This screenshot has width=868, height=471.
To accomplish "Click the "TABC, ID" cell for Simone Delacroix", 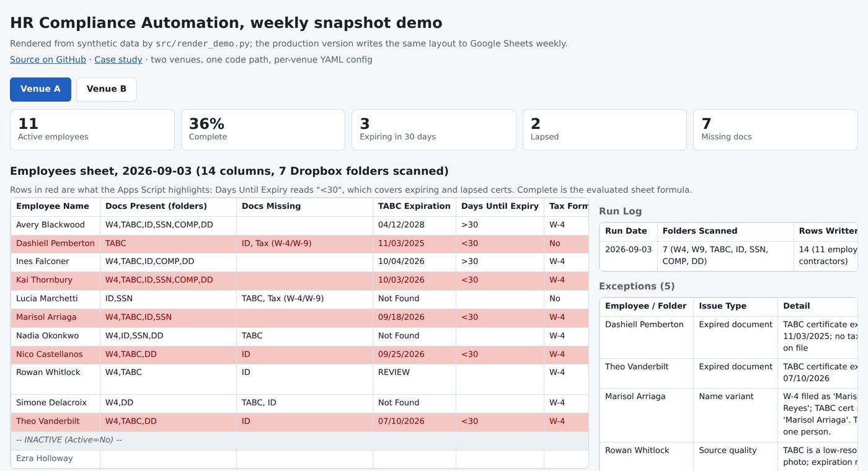I will pyautogui.click(x=304, y=403).
